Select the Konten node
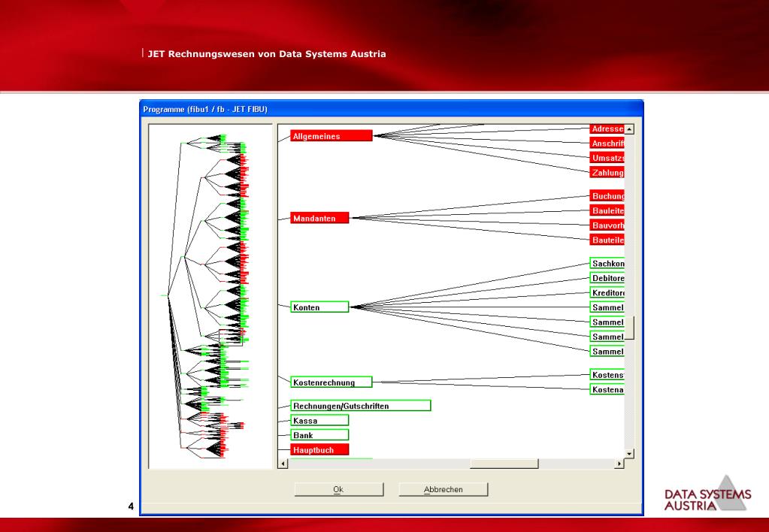This screenshot has height=532, width=769. click(x=319, y=307)
